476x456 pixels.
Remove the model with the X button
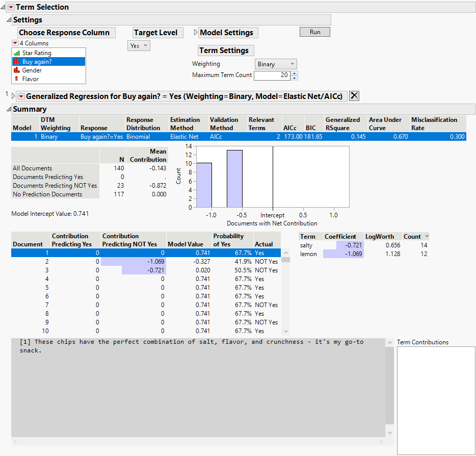(354, 96)
